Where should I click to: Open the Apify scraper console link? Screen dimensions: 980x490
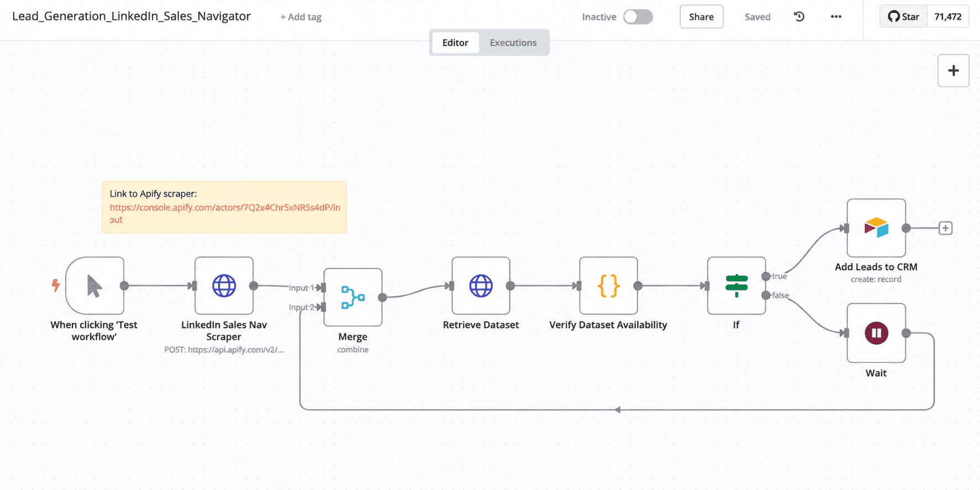tap(225, 213)
